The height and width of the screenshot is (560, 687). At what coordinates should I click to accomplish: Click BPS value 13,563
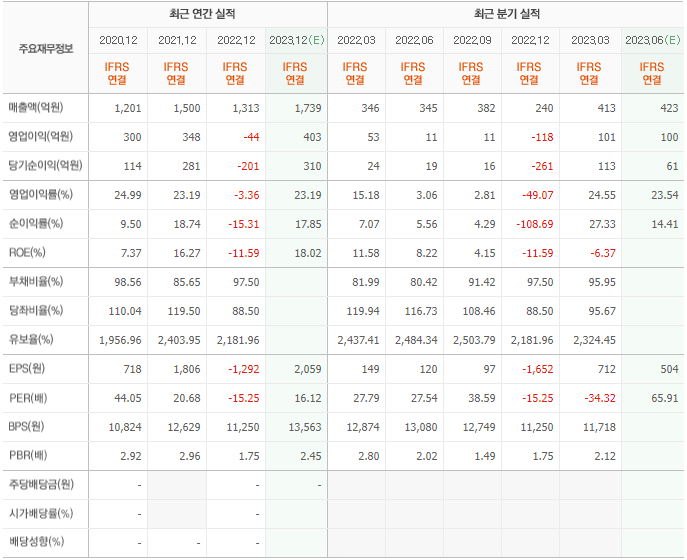click(x=305, y=427)
